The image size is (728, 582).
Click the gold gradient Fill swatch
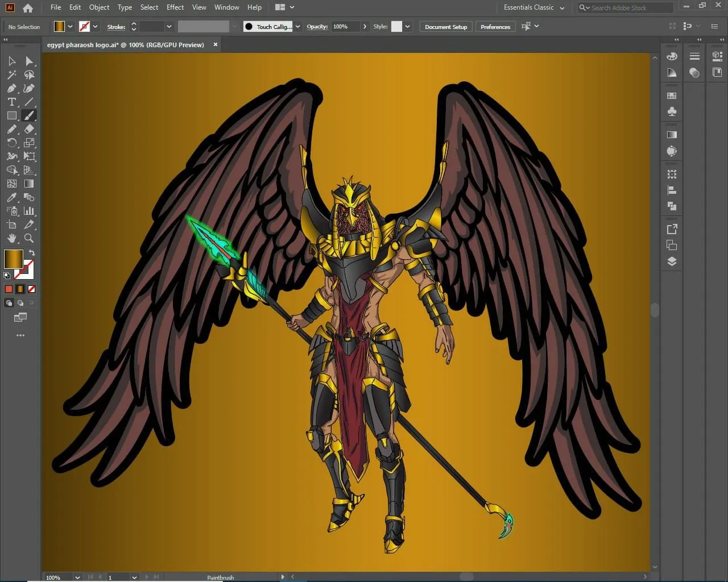tap(13, 259)
